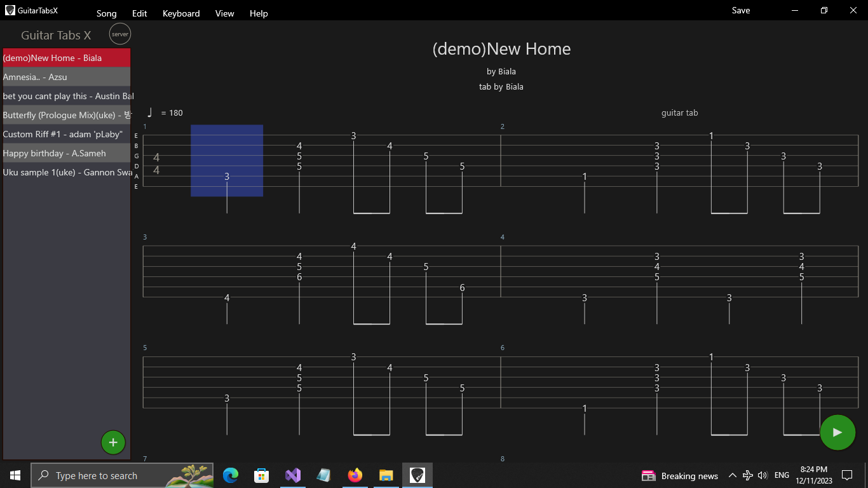The height and width of the screenshot is (488, 868).
Task: Open the Keyboard menu
Action: pos(180,13)
